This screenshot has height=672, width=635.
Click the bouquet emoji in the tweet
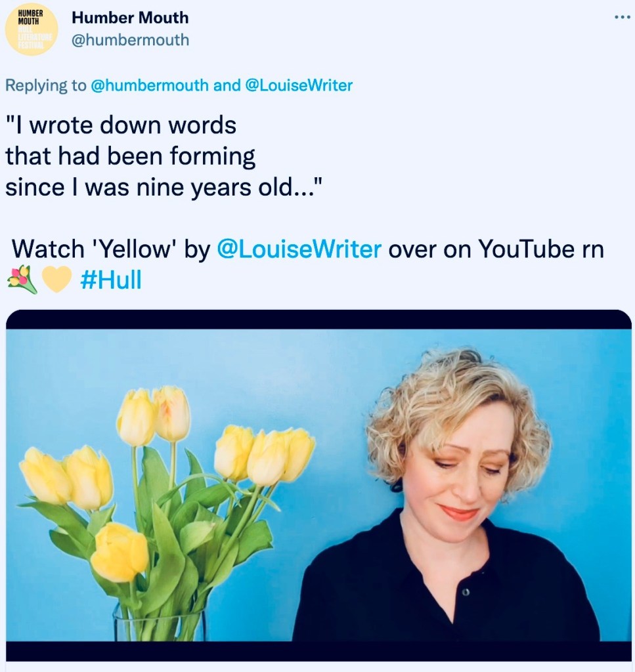(22, 281)
